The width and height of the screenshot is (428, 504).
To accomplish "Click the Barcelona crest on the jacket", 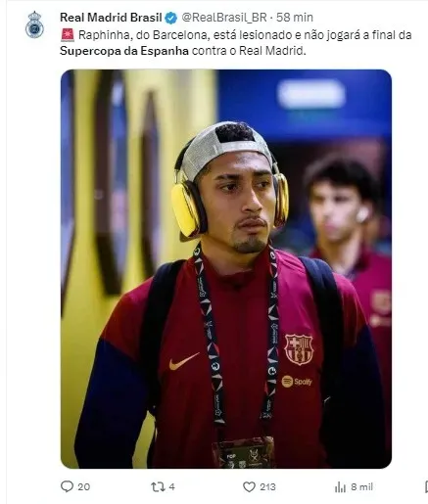I will point(299,349).
